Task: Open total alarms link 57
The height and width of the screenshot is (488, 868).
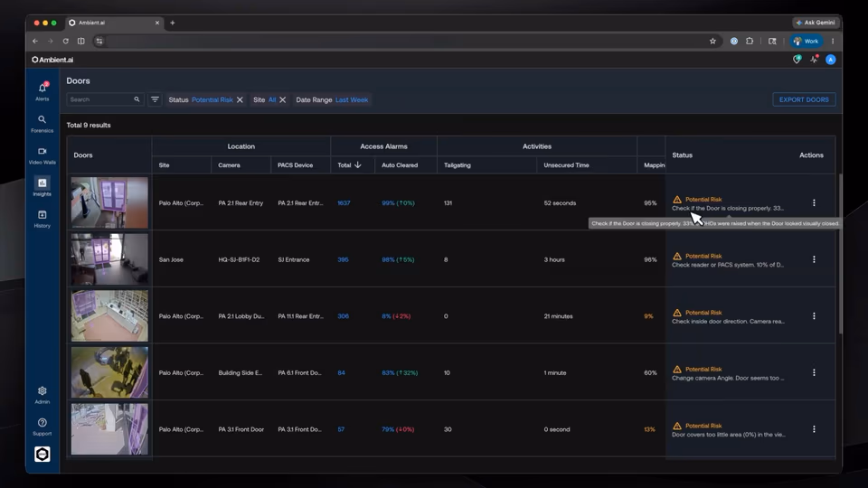Action: pos(341,429)
